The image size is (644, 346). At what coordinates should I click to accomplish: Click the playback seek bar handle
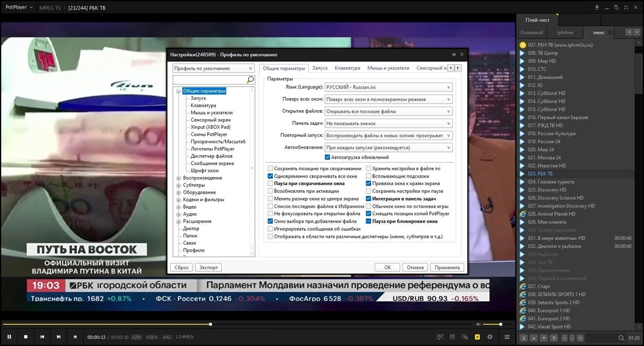(x=210, y=324)
